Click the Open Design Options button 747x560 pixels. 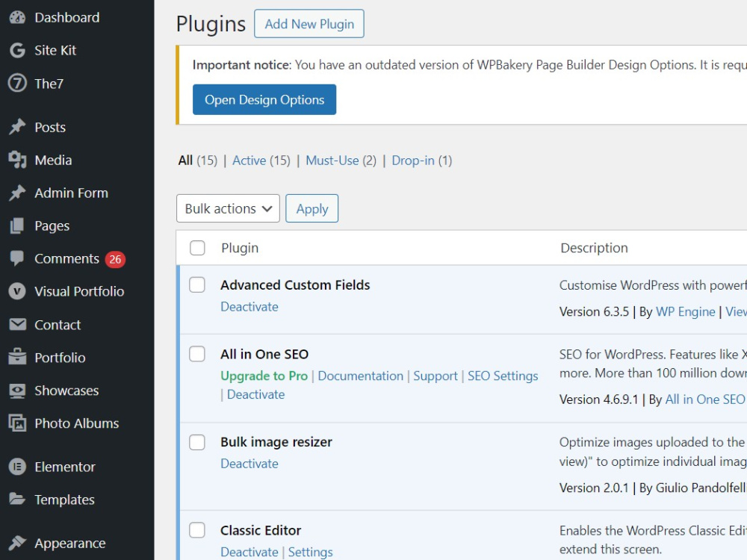click(264, 99)
